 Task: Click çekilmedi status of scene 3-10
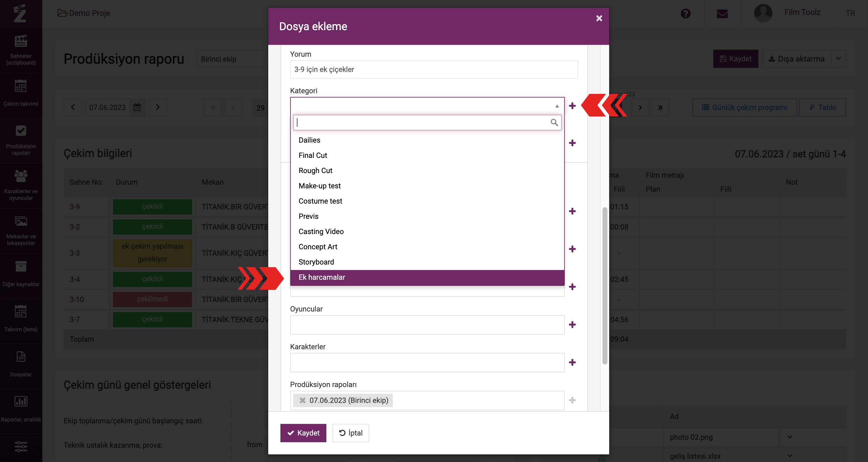[x=152, y=299]
